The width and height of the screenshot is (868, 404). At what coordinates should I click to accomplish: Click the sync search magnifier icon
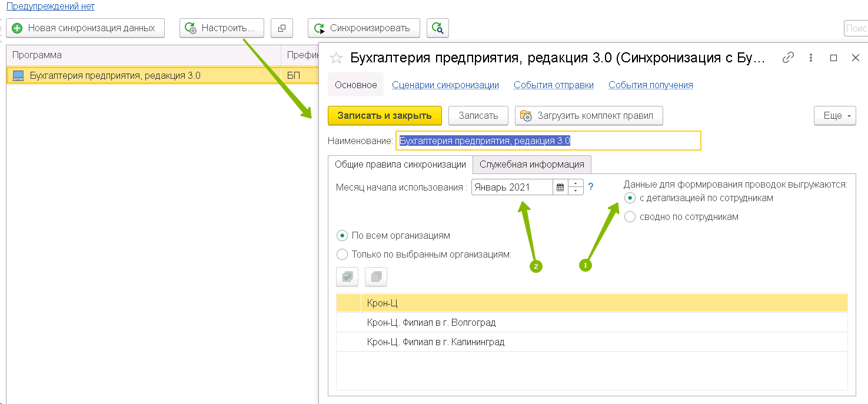[437, 28]
